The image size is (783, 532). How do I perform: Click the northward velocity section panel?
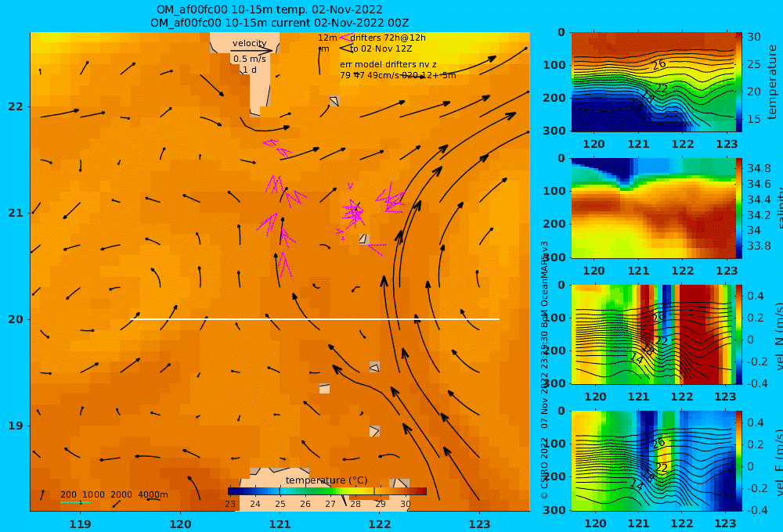[653, 334]
